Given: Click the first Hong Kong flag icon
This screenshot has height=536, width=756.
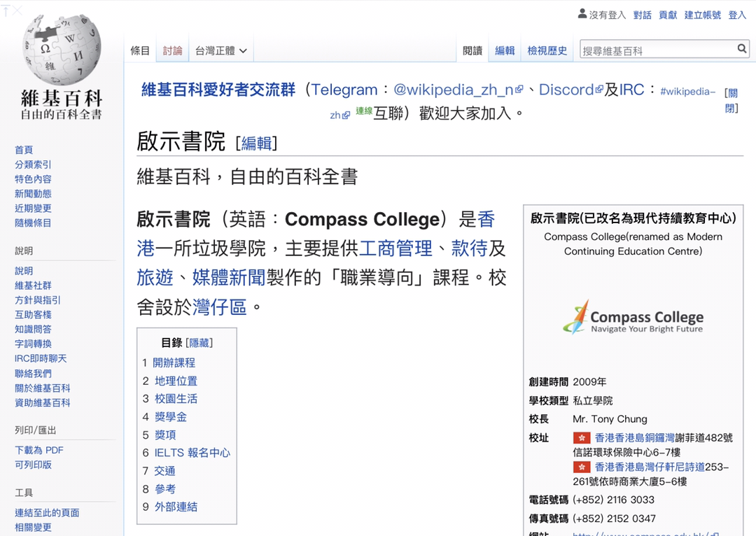Looking at the screenshot, I should [x=582, y=437].
